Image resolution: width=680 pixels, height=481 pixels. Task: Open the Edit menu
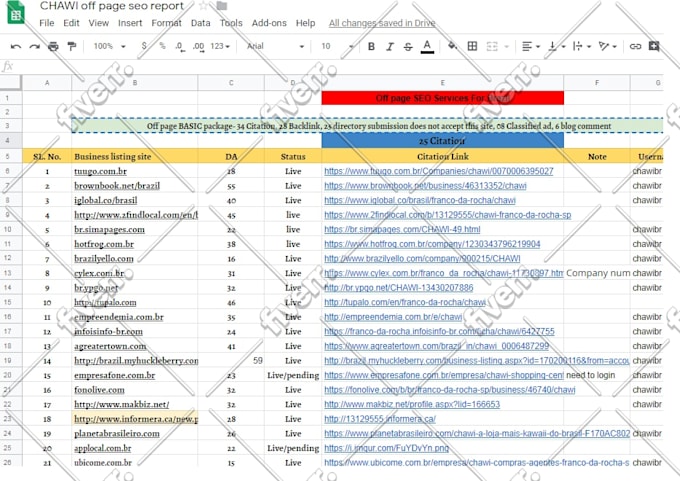click(71, 23)
